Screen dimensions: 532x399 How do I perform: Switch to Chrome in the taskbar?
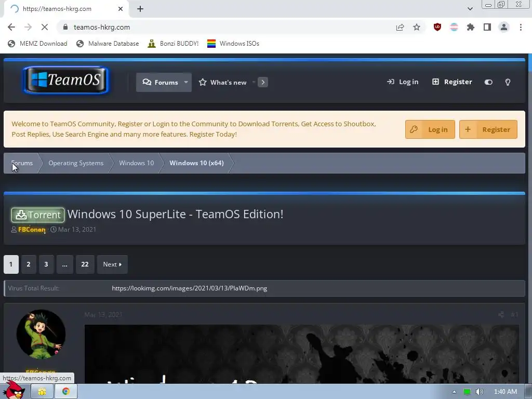click(x=66, y=392)
